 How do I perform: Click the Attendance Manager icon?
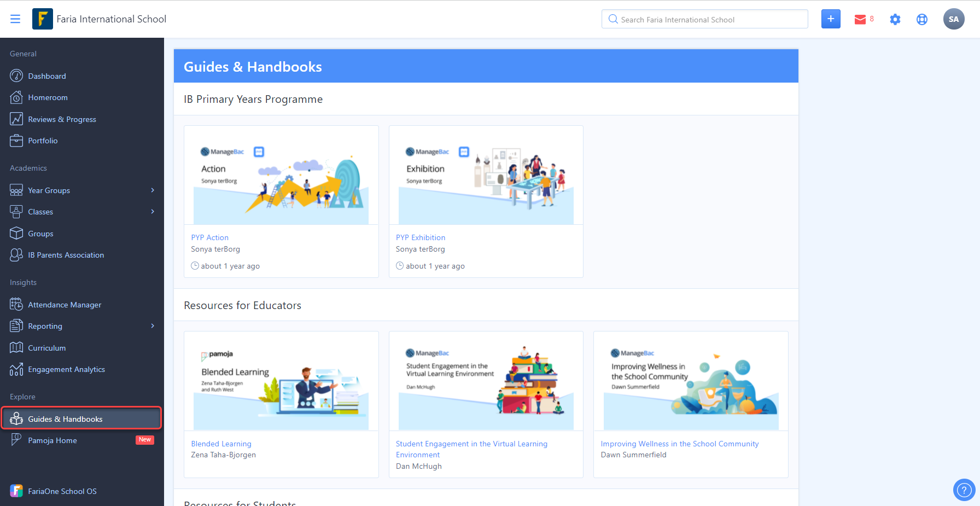tap(16, 304)
